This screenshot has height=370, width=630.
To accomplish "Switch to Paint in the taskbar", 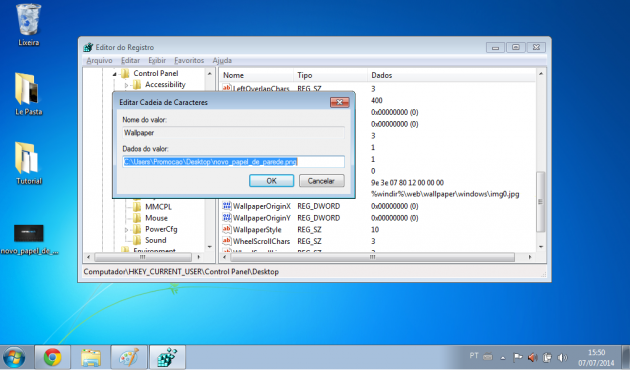I will [129, 357].
